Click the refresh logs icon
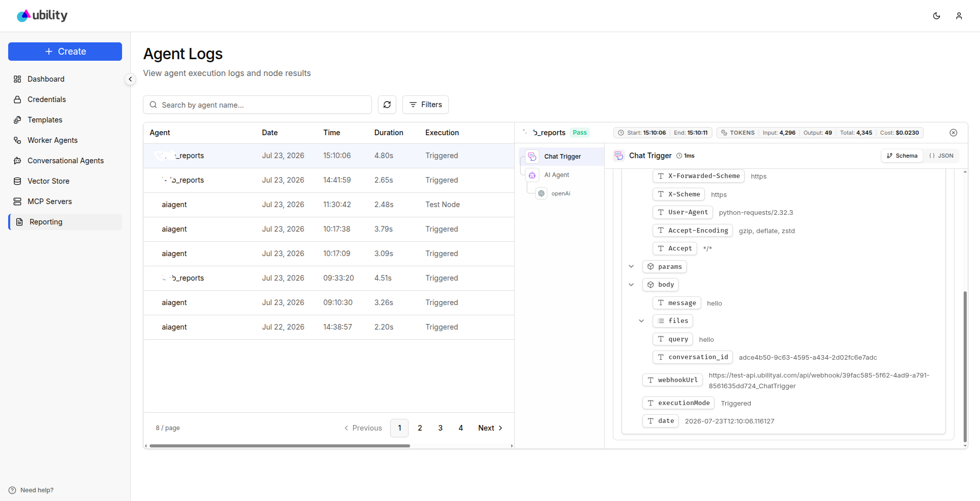 pyautogui.click(x=387, y=105)
